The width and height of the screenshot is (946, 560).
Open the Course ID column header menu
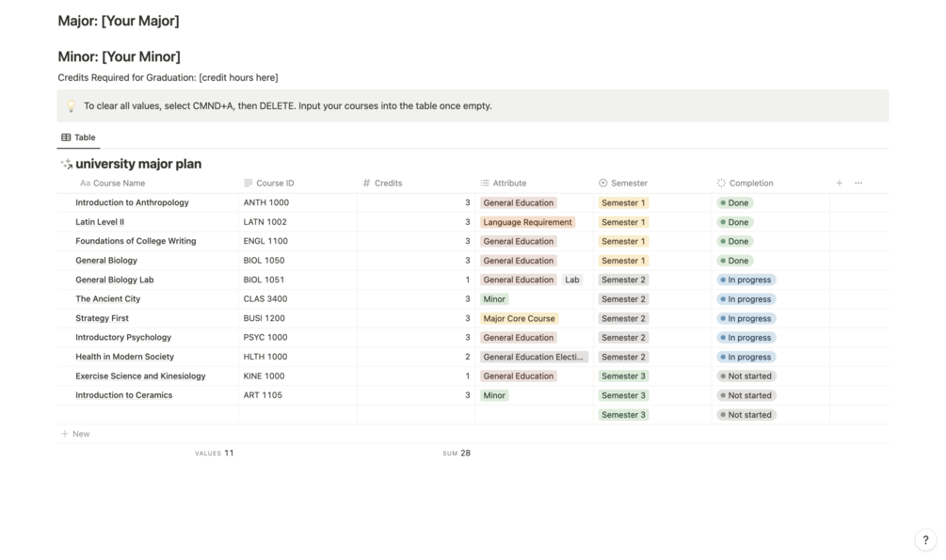269,183
